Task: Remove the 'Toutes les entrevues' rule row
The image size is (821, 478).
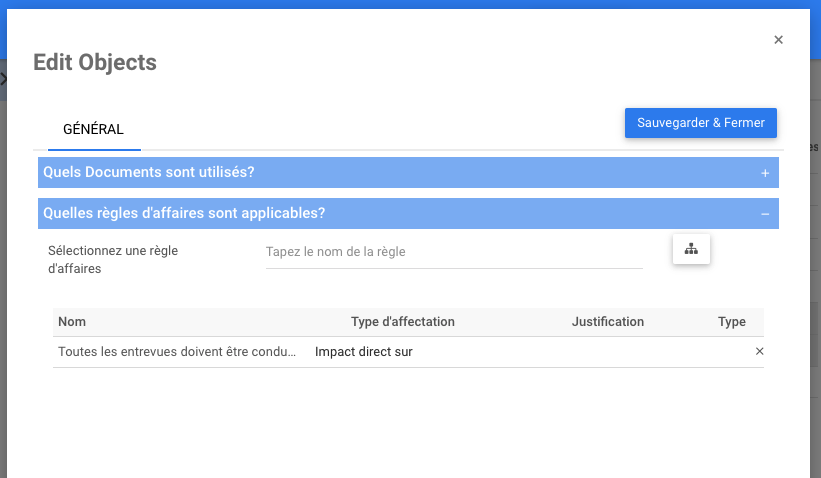Action: (x=759, y=352)
